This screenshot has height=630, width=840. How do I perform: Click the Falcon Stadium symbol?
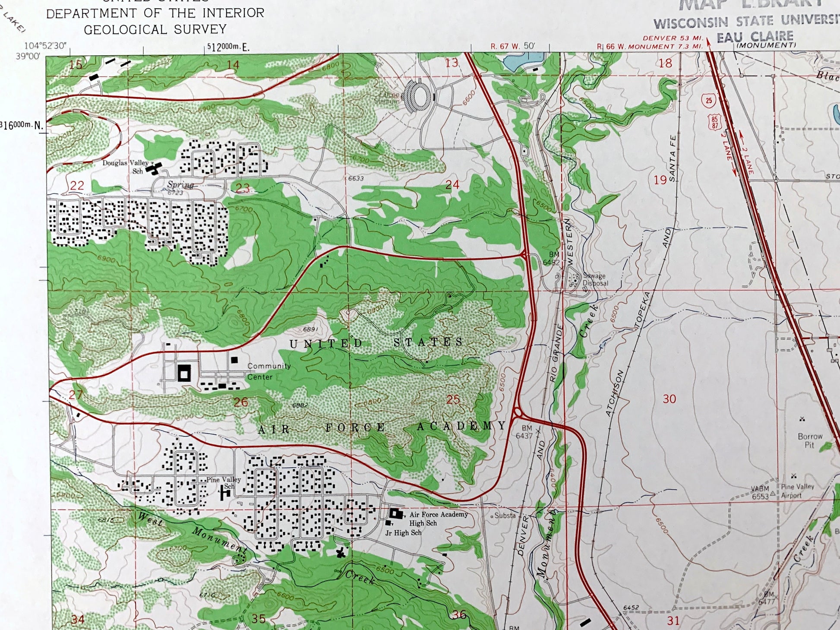pos(417,96)
